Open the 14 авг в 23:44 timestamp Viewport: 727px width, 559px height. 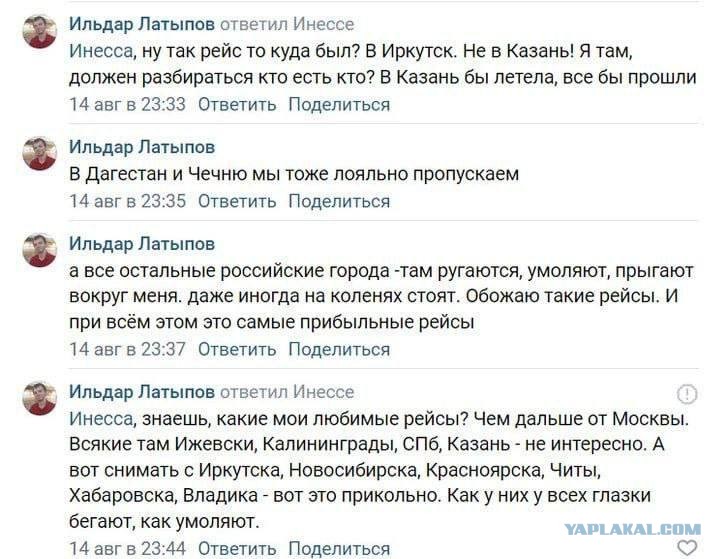[128, 549]
